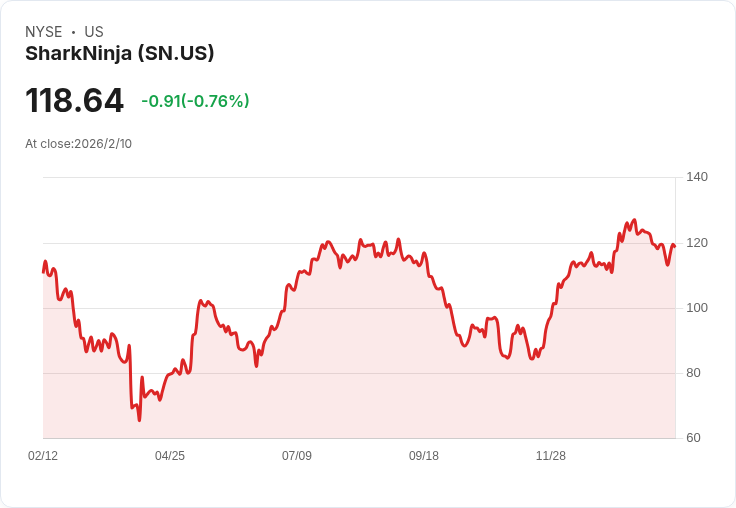Click the 04/25 date marker
This screenshot has height=508, width=736.
pos(170,456)
